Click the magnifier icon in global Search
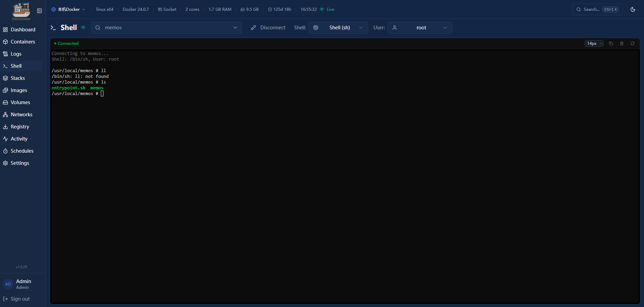The width and height of the screenshot is (644, 307). coord(579,9)
